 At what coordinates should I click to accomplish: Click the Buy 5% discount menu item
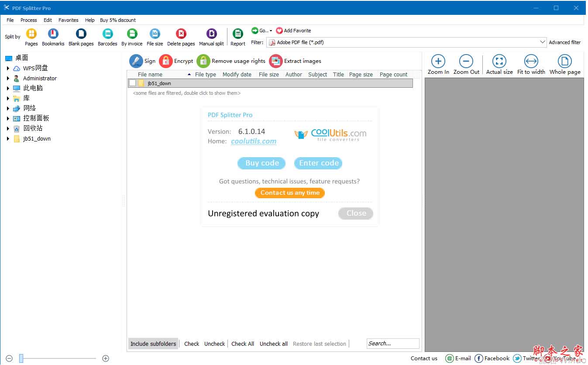click(x=118, y=20)
